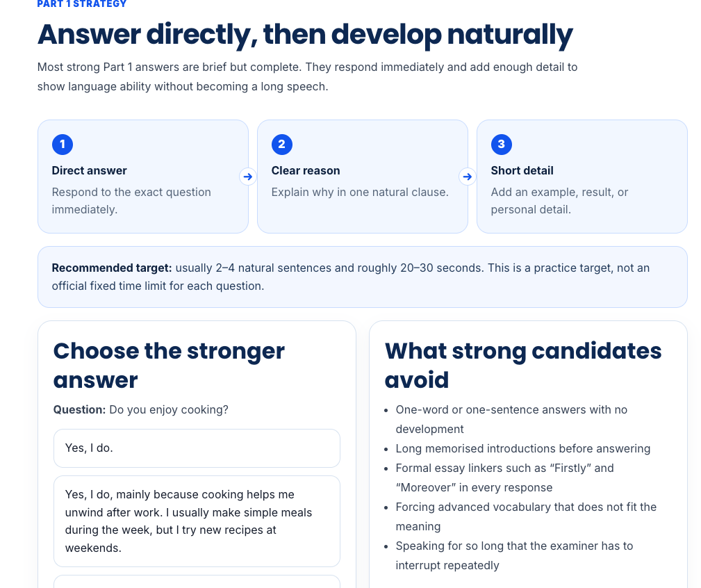701x588 pixels.
Task: Click heading "Answer directly, then develop naturally"
Action: point(305,35)
